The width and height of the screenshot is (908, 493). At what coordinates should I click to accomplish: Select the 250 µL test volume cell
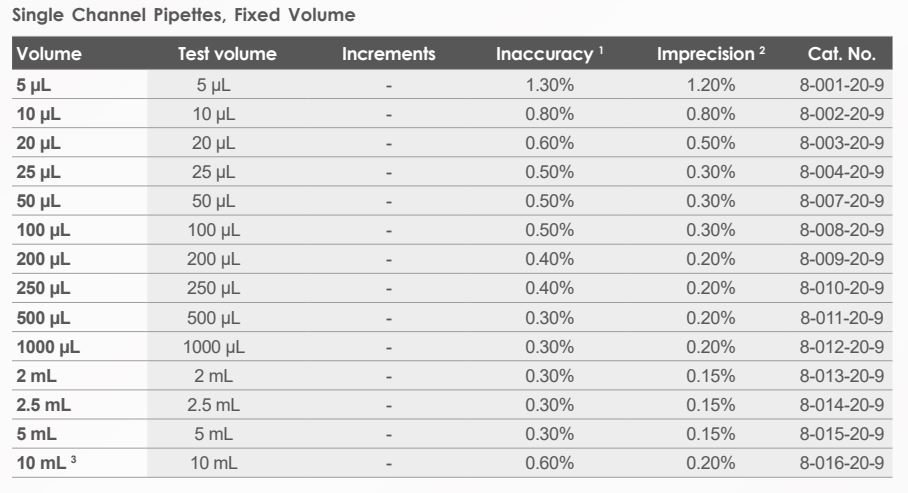(x=214, y=289)
